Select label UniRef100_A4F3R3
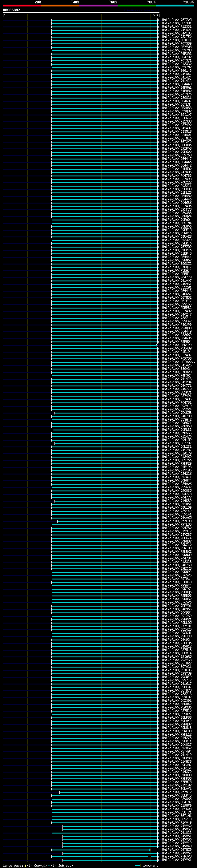The width and height of the screenshot is (197, 868). click(176, 54)
